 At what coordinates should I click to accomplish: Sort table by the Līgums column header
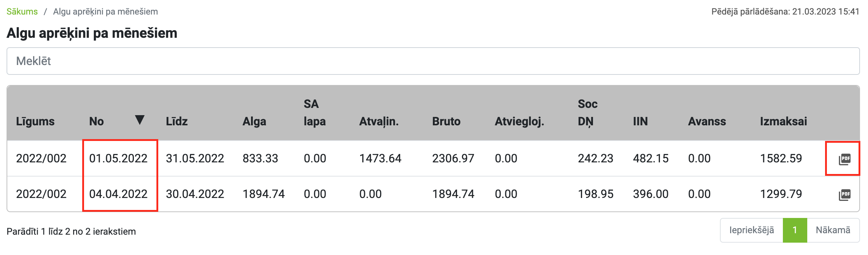click(x=35, y=121)
